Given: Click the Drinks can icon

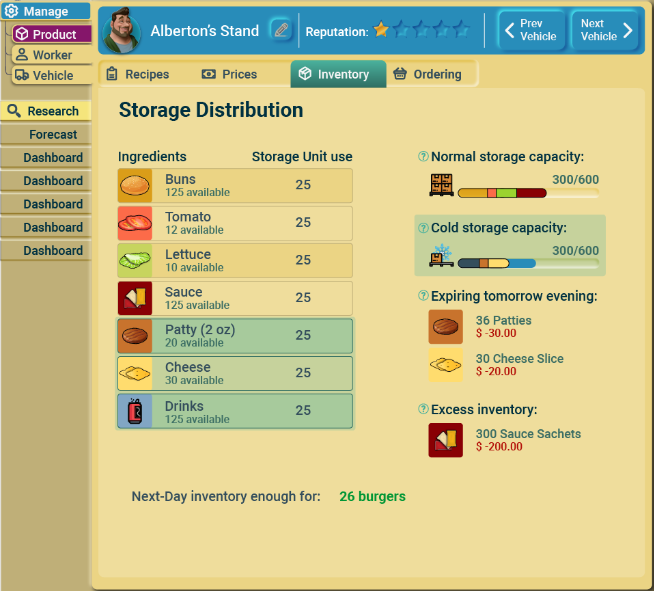Looking at the screenshot, I should [x=135, y=411].
